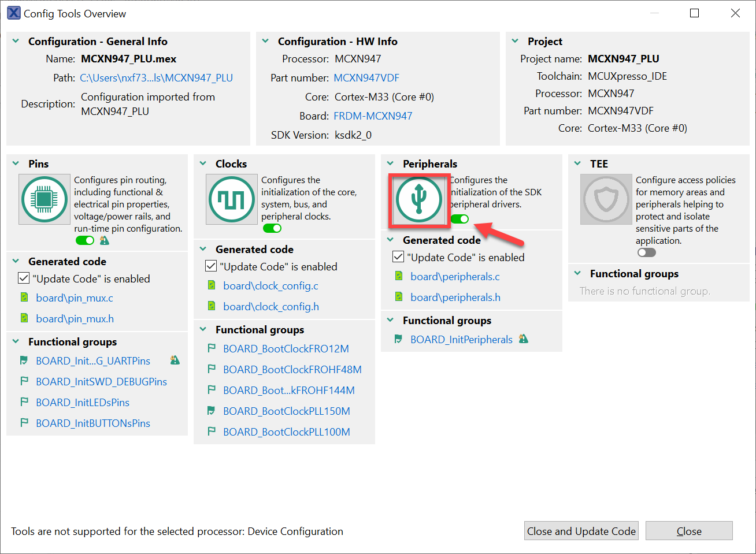Viewport: 756px width, 554px height.
Task: Turn off the Peripherals toggle switch
Action: click(460, 219)
